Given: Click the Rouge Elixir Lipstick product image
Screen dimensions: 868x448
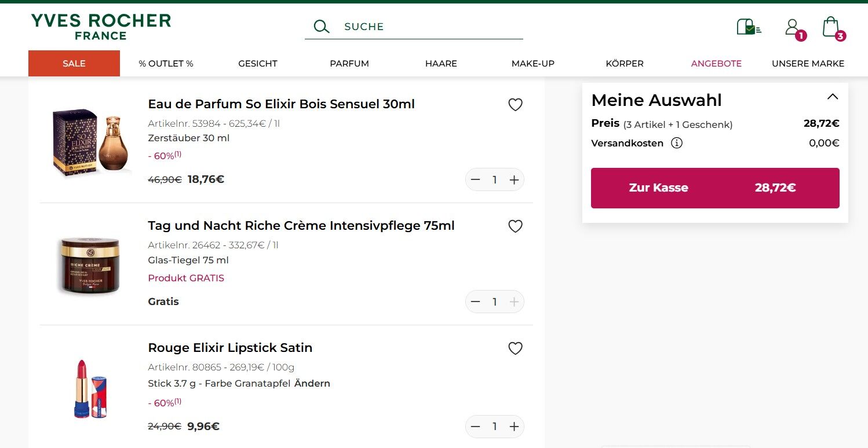Looking at the screenshot, I should 90,388.
